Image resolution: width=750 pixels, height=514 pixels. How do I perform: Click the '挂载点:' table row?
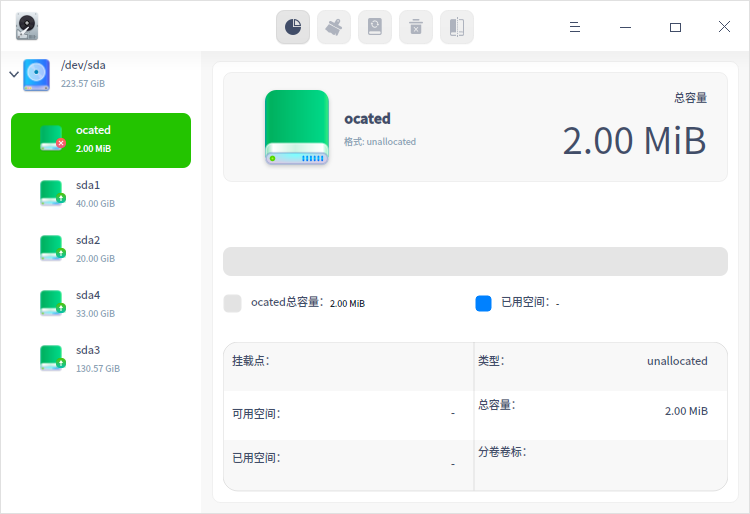click(349, 367)
